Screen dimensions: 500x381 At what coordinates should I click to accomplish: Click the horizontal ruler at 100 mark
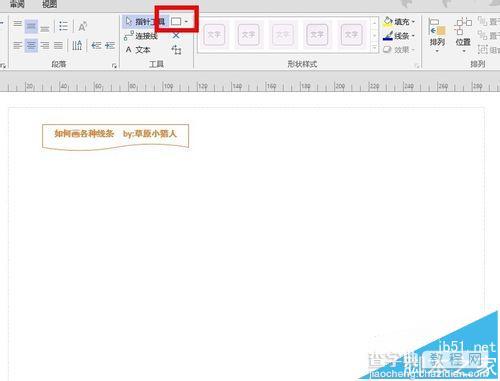click(x=168, y=86)
